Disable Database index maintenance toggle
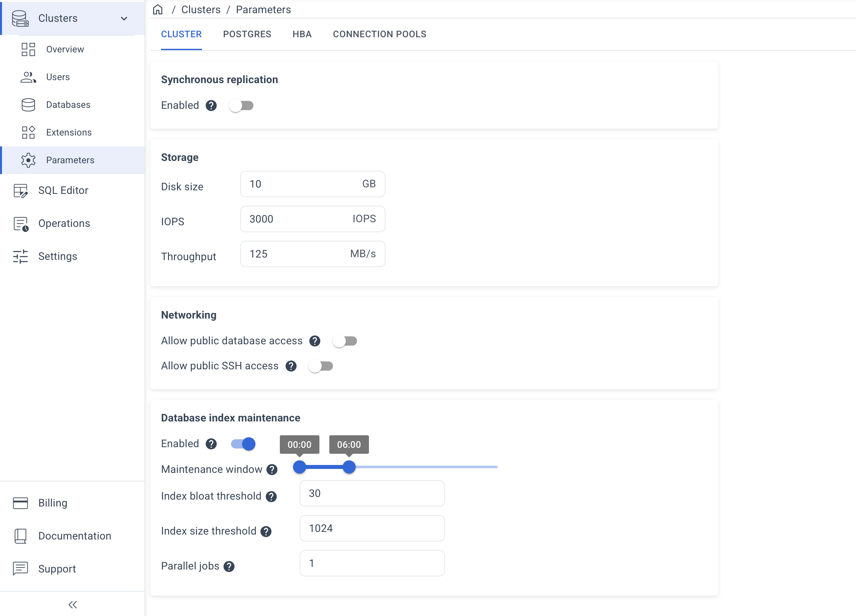Screen dimensions: 856x616 point(243,444)
